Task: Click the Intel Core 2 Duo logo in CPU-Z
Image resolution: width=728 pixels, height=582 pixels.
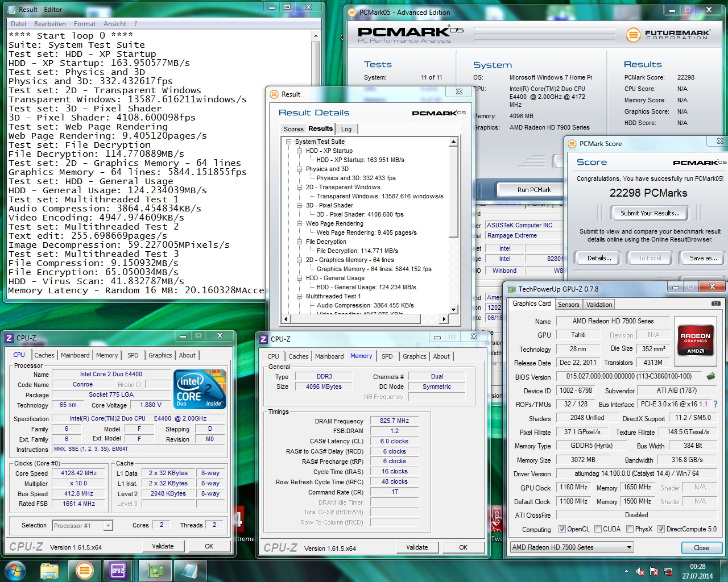Action: click(x=200, y=389)
